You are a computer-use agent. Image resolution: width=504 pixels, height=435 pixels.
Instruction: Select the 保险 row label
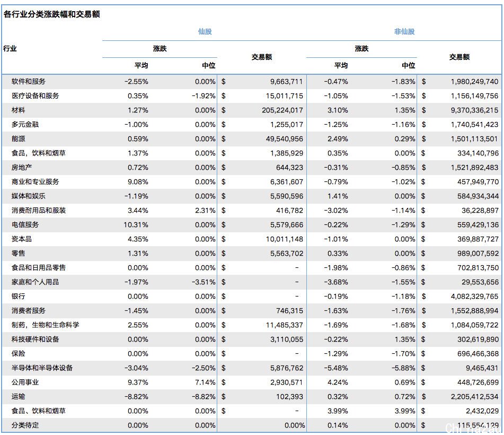(19, 353)
